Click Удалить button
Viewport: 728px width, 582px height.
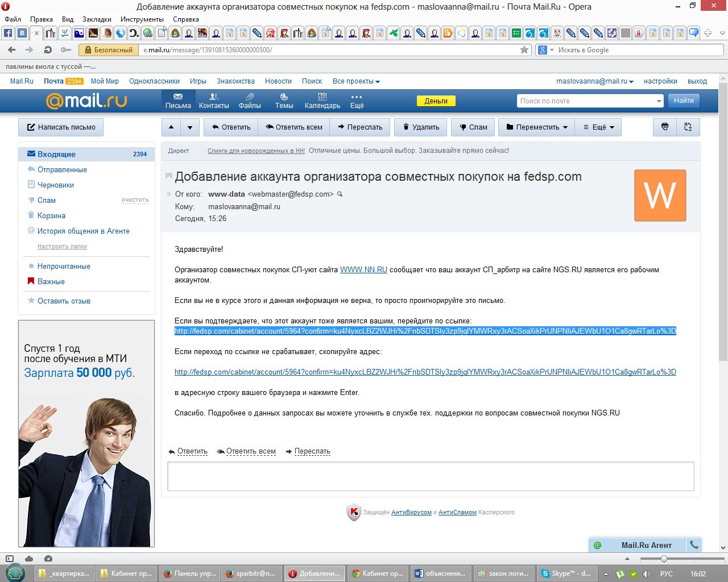point(421,127)
